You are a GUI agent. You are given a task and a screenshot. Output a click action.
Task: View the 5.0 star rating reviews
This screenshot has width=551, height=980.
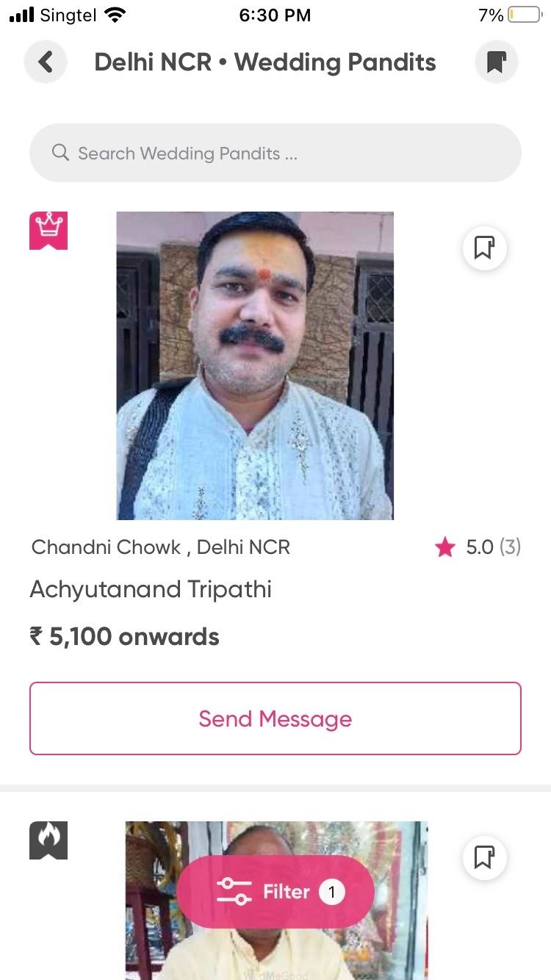[x=478, y=547]
